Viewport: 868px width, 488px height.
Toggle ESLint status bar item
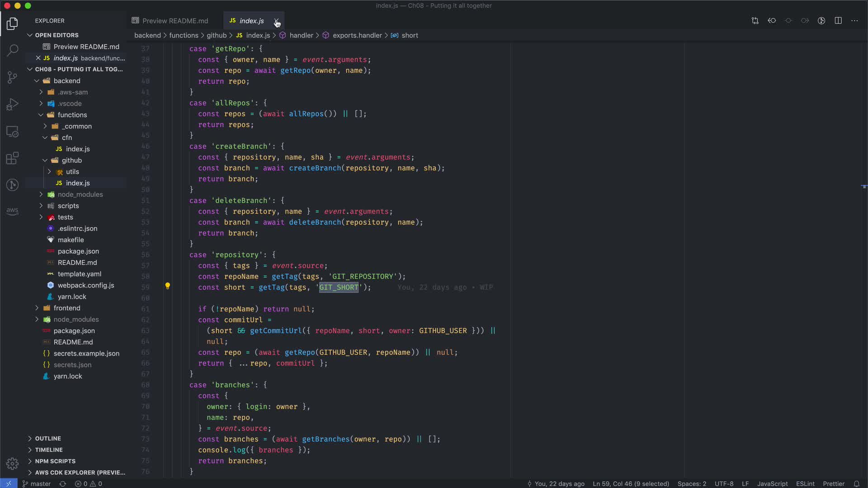pyautogui.click(x=805, y=483)
